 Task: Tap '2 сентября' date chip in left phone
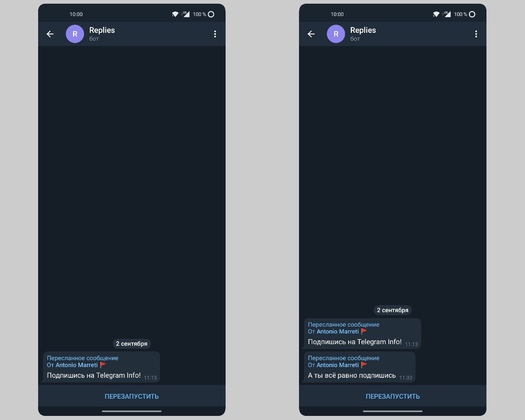(x=132, y=344)
